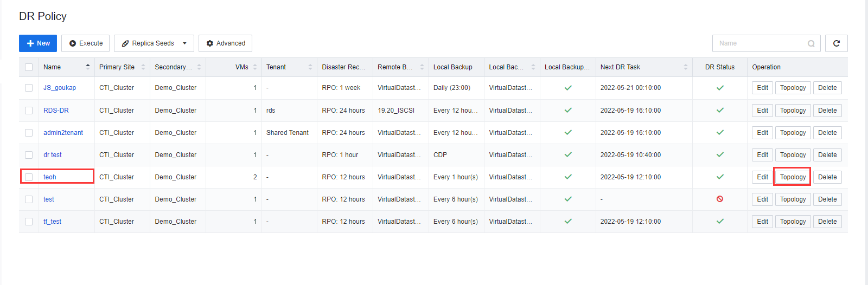Click the Name column sort arrows

coord(88,67)
